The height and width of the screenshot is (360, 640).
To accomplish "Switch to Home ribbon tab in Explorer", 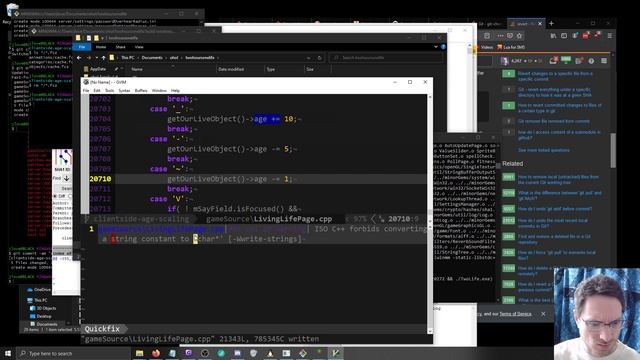I will pyautogui.click(x=101, y=47).
